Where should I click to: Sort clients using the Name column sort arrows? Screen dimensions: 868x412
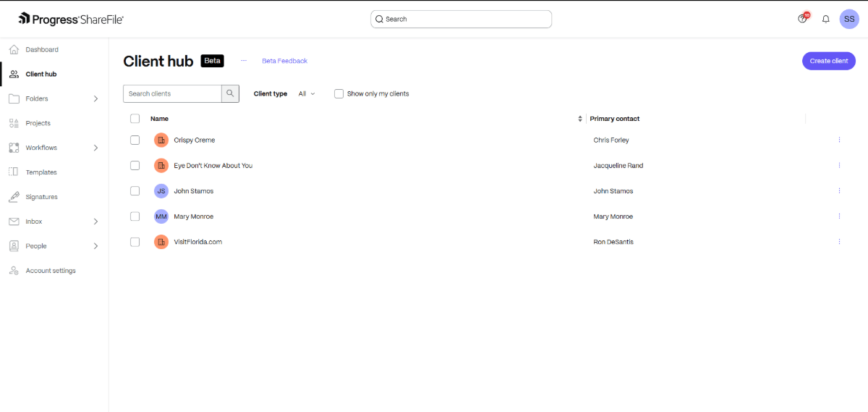(x=580, y=119)
